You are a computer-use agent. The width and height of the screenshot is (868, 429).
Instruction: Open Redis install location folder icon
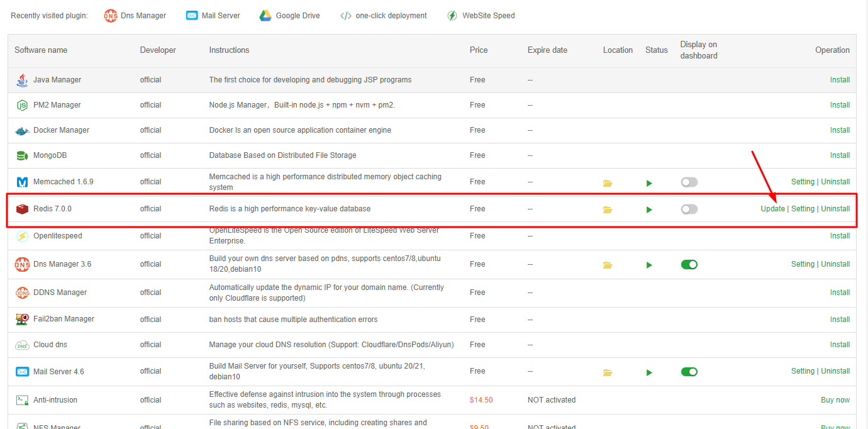pyautogui.click(x=607, y=209)
